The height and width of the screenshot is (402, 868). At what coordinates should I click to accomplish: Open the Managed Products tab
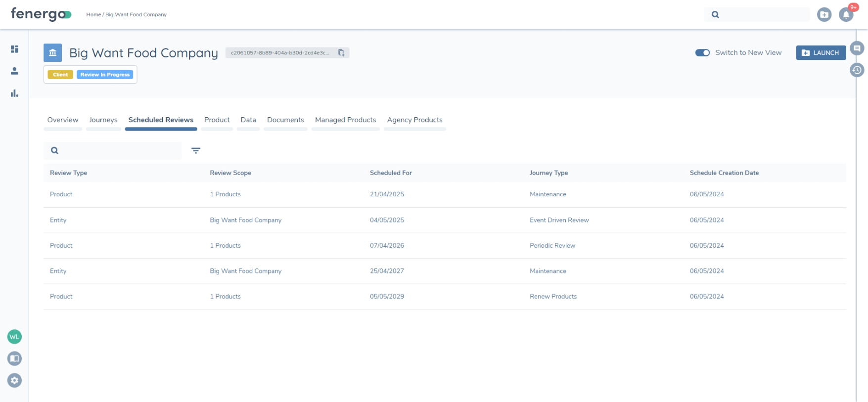(x=345, y=120)
